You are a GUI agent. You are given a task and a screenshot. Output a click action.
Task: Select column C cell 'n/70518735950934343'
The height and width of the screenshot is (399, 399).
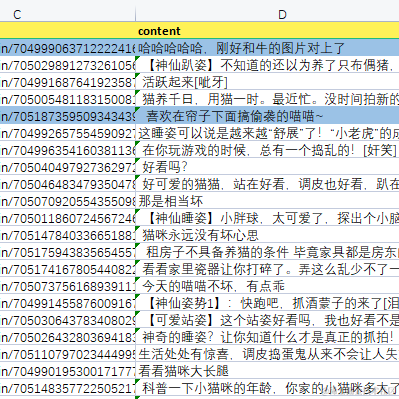(68, 116)
